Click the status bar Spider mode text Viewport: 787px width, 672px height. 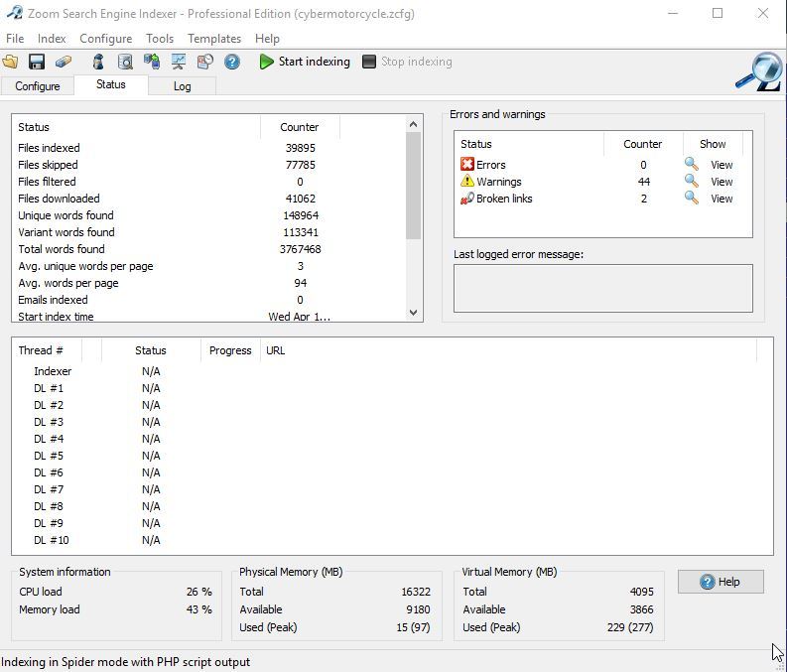pos(125,662)
